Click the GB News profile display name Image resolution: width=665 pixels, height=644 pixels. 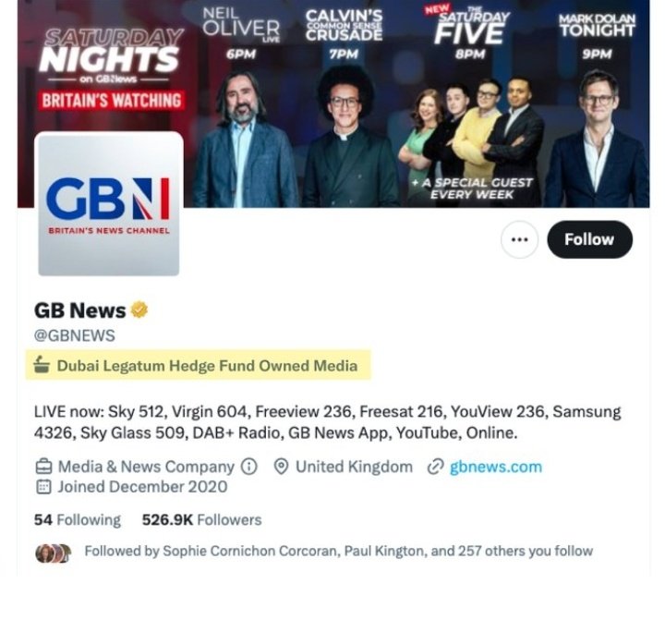coord(80,310)
